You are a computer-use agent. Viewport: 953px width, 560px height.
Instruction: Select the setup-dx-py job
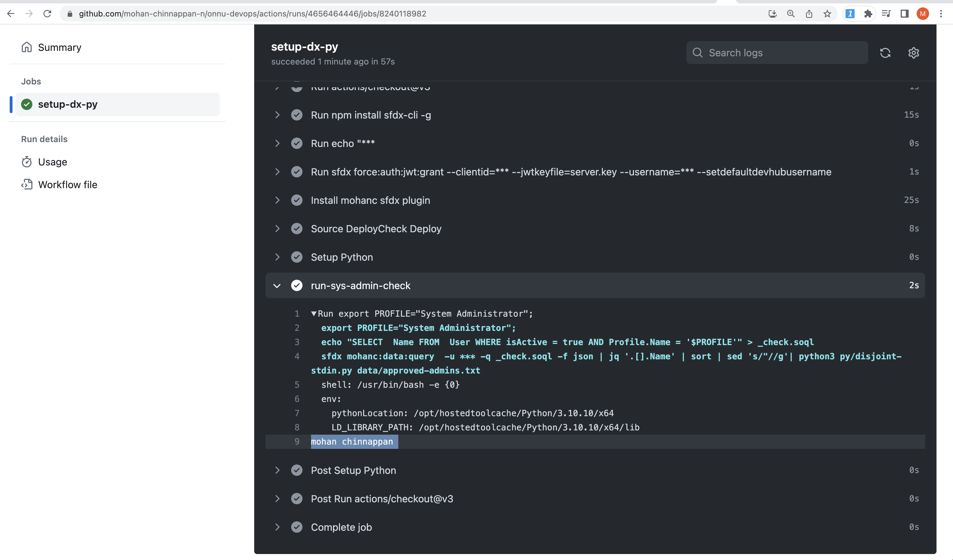[118, 104]
